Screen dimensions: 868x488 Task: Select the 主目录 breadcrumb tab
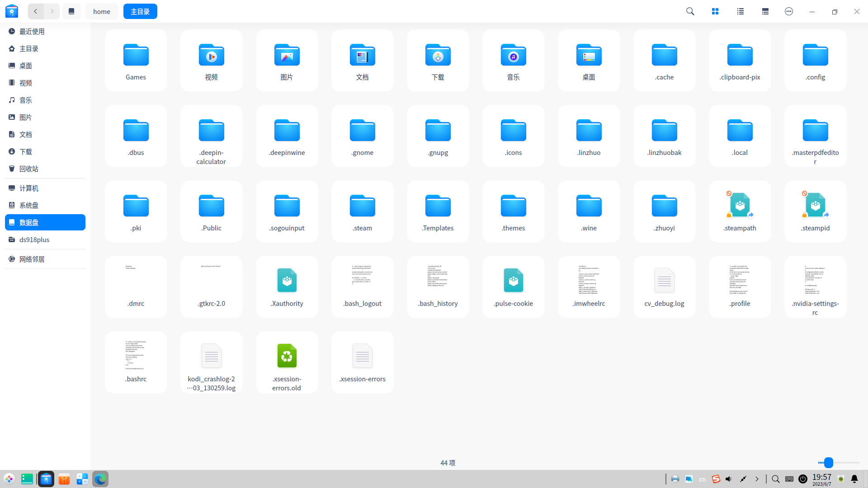[x=140, y=11]
